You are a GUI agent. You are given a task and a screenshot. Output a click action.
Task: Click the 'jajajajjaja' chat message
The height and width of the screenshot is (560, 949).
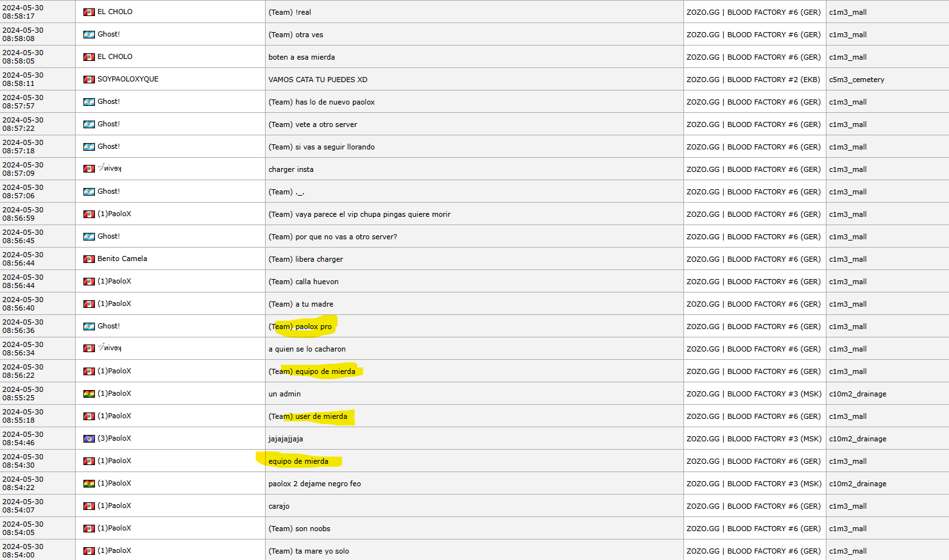pos(286,439)
